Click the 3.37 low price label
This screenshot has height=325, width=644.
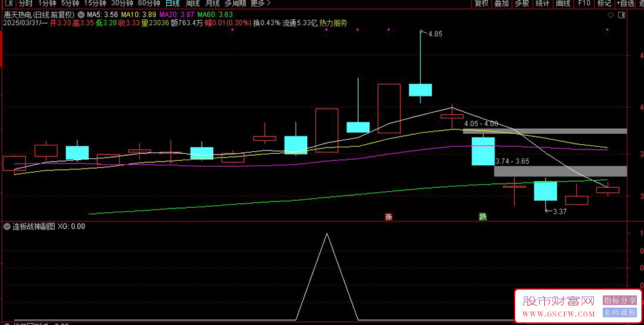[560, 212]
